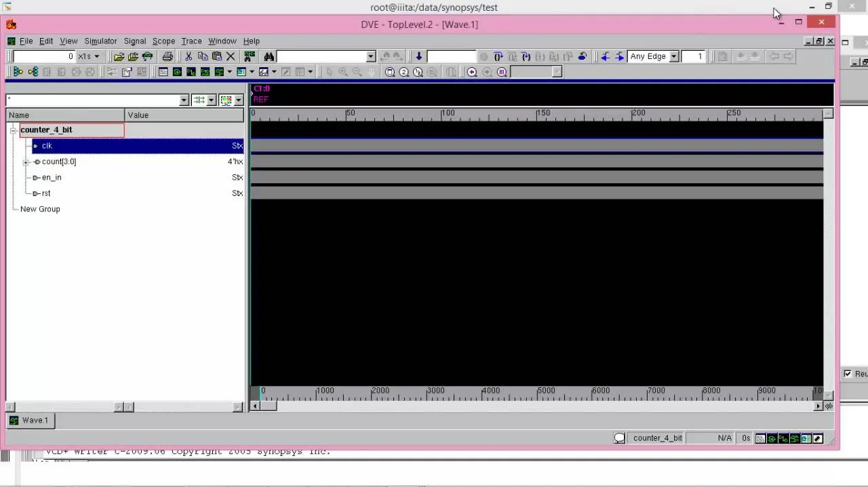Click the Paste clipboard icon
The width and height of the screenshot is (868, 487).
217,56
